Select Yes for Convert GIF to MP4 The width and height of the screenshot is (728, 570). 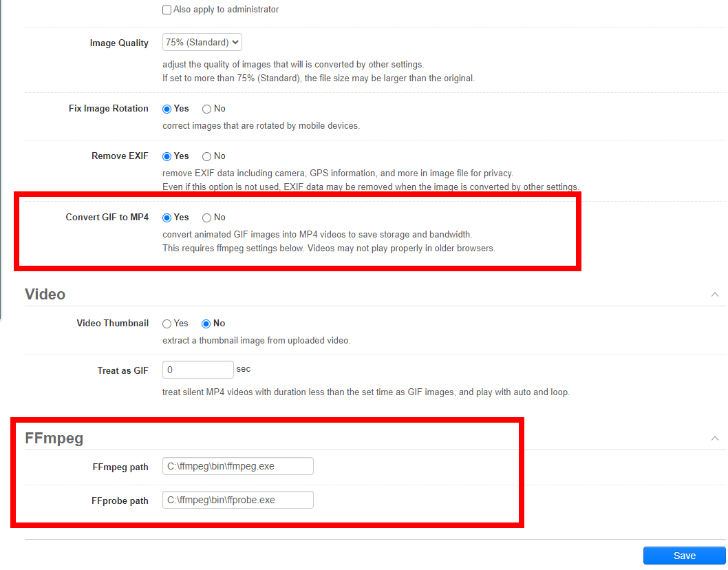tap(167, 218)
